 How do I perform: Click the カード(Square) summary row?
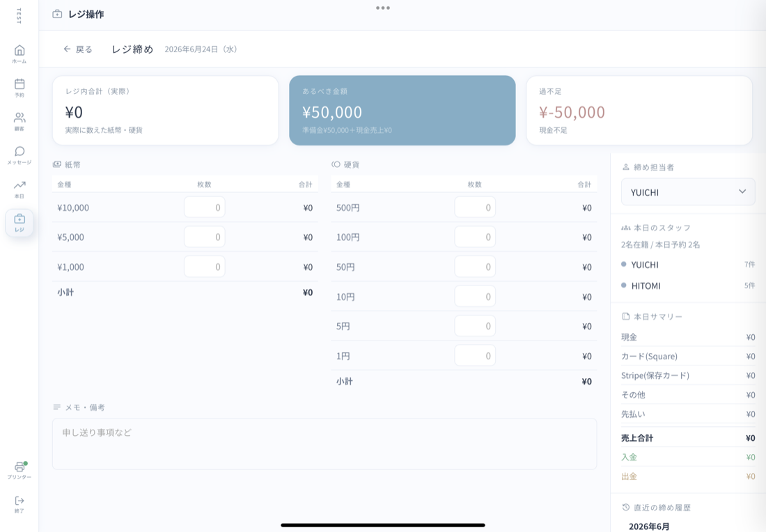[x=688, y=356]
